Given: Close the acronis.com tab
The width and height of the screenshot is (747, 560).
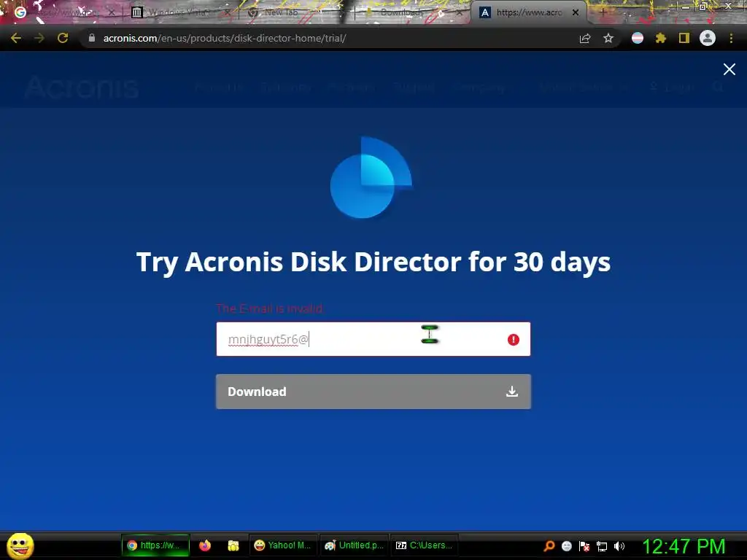Looking at the screenshot, I should click(x=576, y=12).
